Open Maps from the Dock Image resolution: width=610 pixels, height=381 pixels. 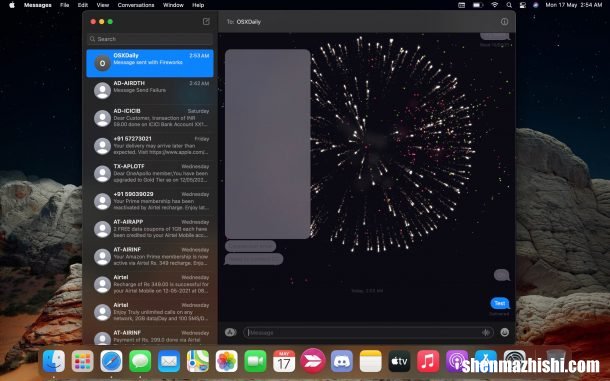click(x=198, y=361)
